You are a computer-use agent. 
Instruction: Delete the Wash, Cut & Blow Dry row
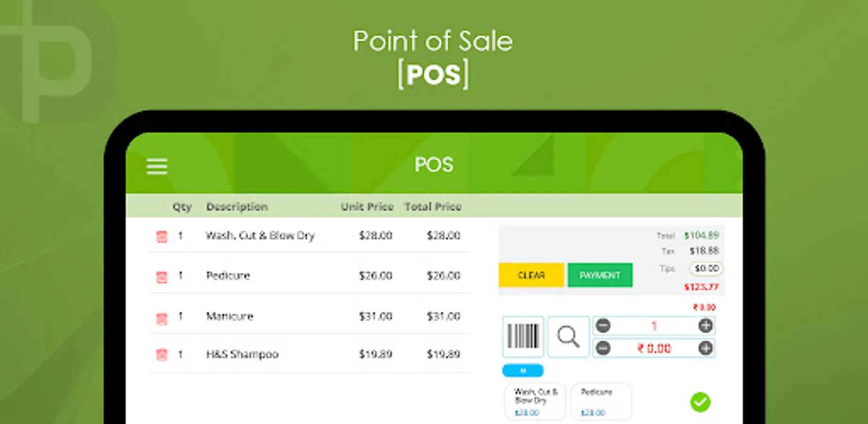[x=162, y=236]
